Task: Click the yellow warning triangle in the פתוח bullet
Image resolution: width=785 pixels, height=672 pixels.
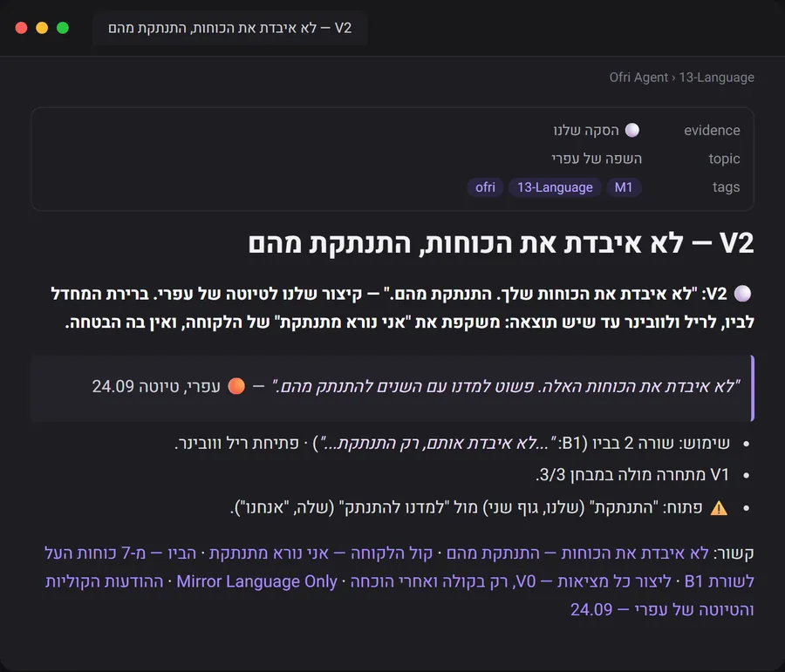Action: coord(719,508)
